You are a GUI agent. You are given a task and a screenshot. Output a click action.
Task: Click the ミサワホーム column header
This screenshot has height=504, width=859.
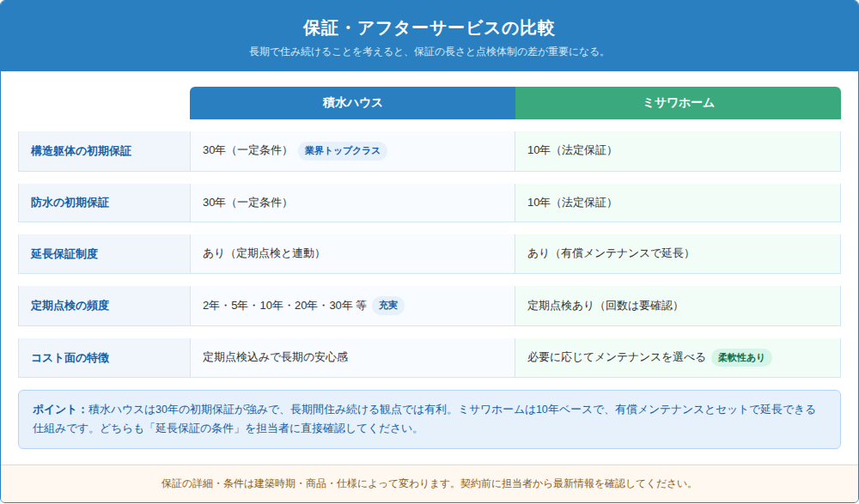point(678,103)
